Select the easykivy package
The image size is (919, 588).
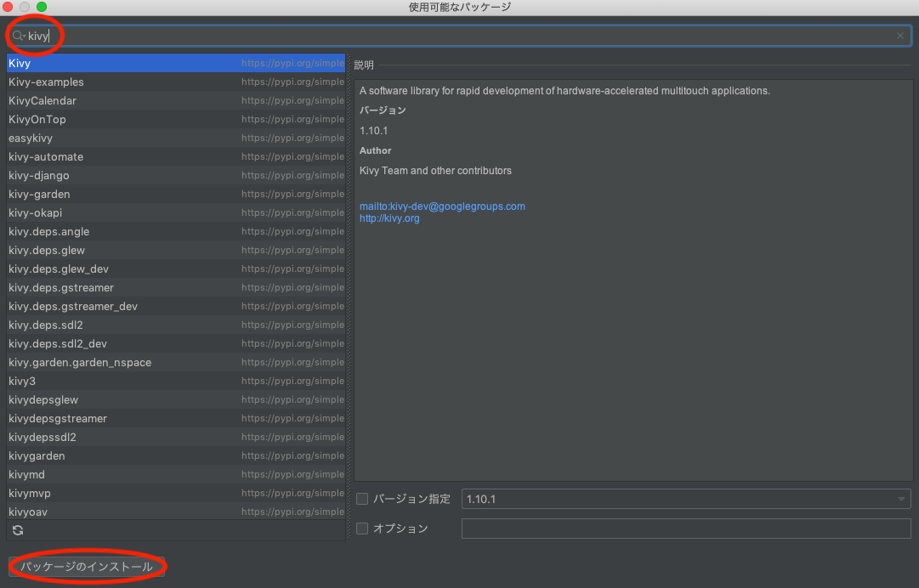(176, 139)
